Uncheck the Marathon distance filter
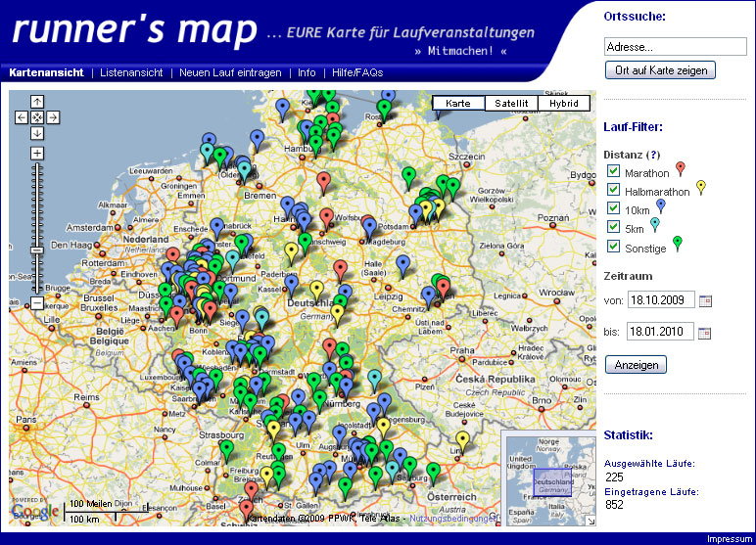Image resolution: width=756 pixels, height=545 pixels. pos(614,171)
